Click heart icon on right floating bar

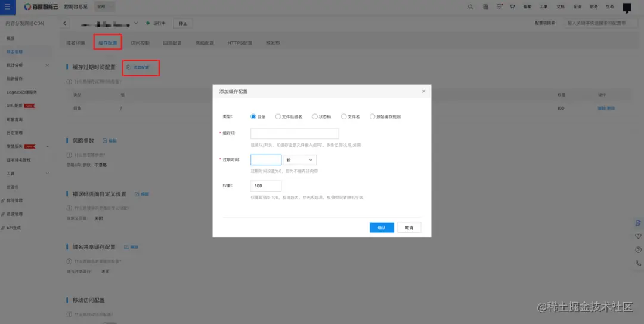(638, 236)
